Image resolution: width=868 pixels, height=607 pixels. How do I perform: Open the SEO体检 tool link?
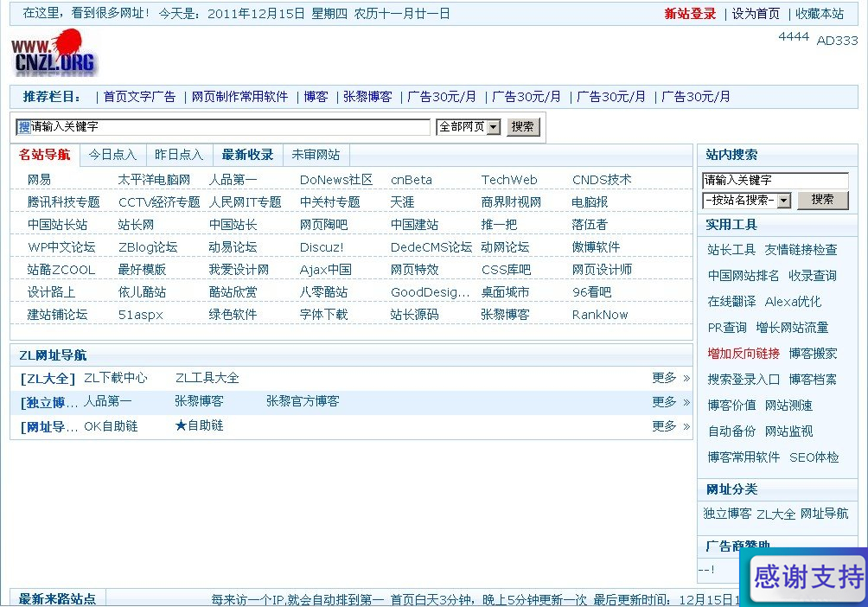[x=814, y=457]
